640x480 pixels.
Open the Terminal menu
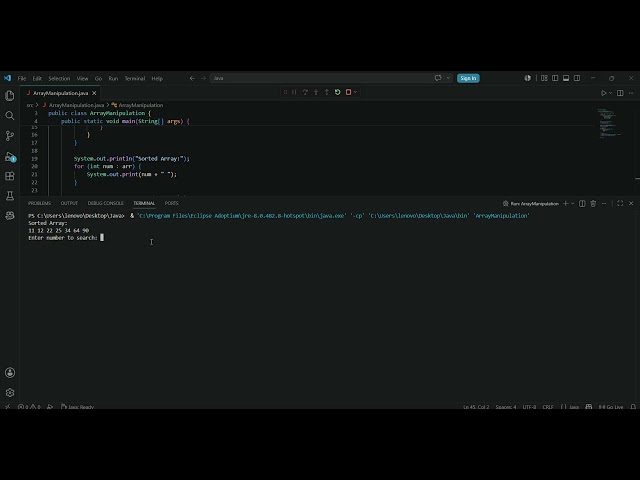coord(135,78)
